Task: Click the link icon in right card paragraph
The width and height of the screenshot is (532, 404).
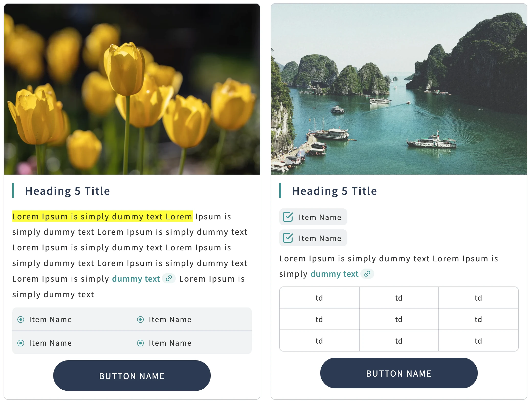Action: 367,274
